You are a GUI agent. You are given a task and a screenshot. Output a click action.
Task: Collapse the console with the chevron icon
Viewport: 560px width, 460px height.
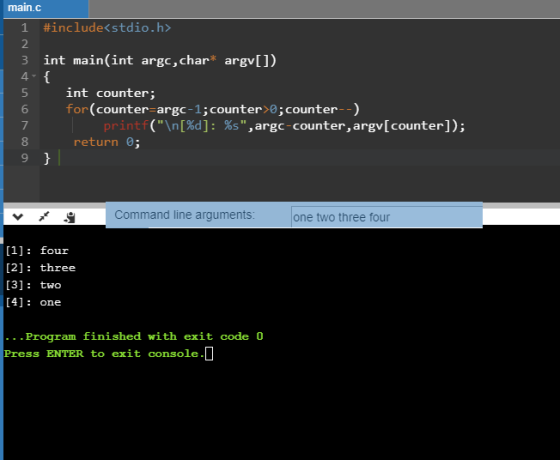click(18, 216)
